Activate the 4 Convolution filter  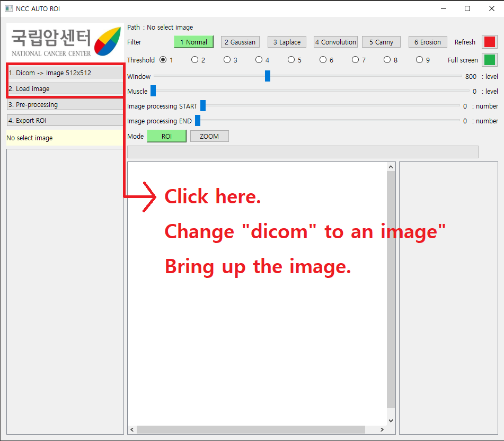(x=335, y=42)
